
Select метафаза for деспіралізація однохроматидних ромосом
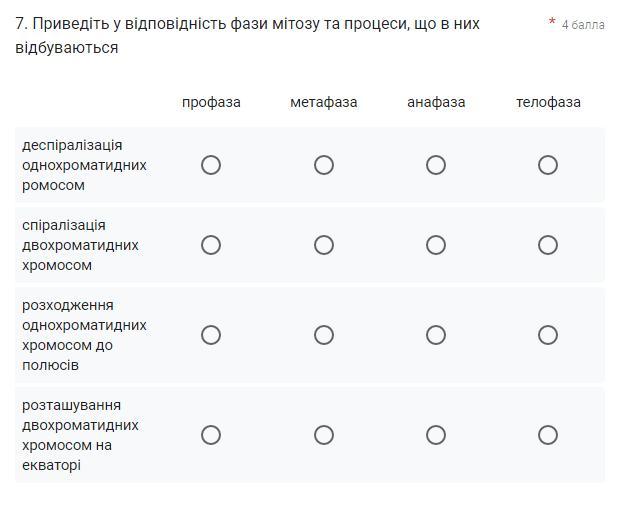tap(324, 165)
